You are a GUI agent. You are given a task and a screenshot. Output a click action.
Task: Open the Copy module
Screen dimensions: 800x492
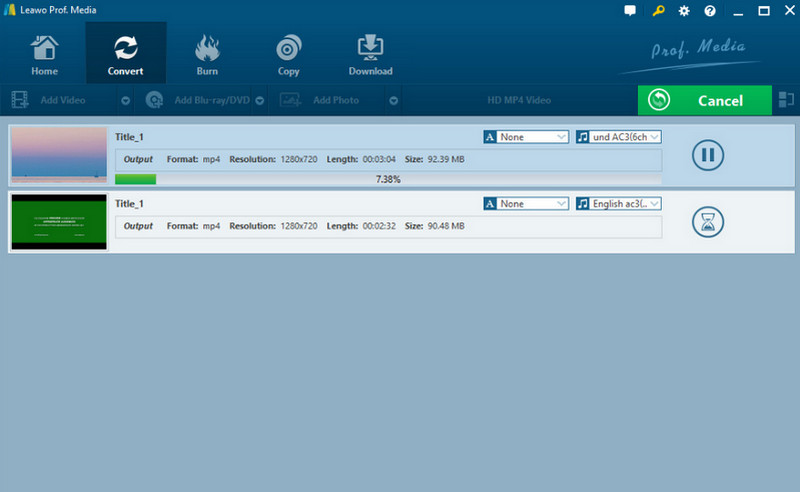pos(288,54)
